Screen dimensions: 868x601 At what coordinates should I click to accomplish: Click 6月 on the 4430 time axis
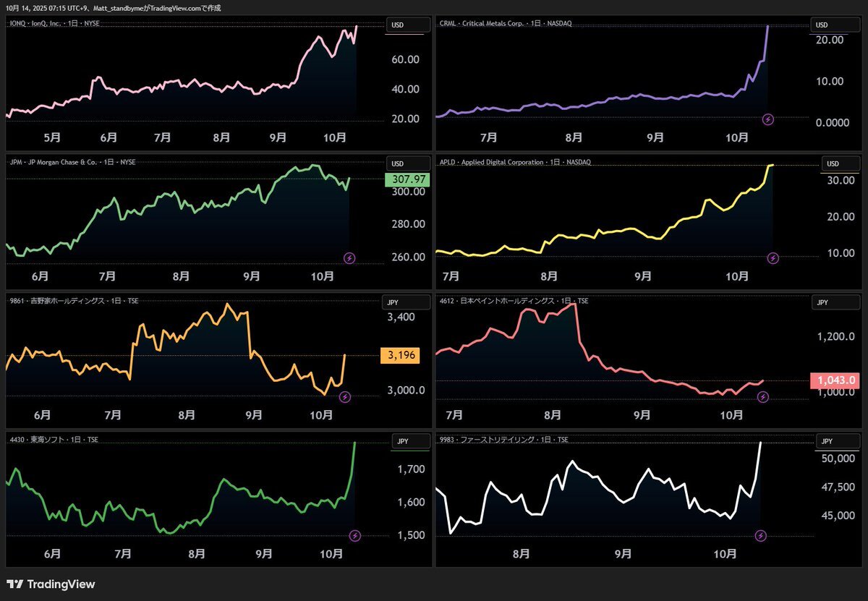(x=52, y=553)
